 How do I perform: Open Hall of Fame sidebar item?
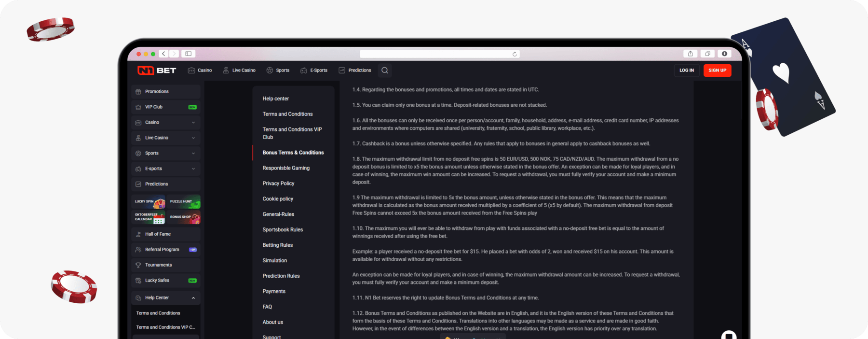(x=166, y=234)
